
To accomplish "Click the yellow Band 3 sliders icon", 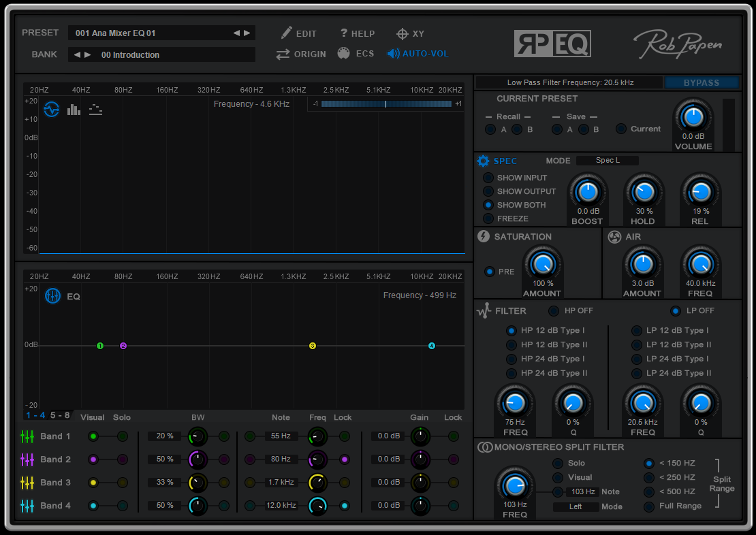I will 27,483.
